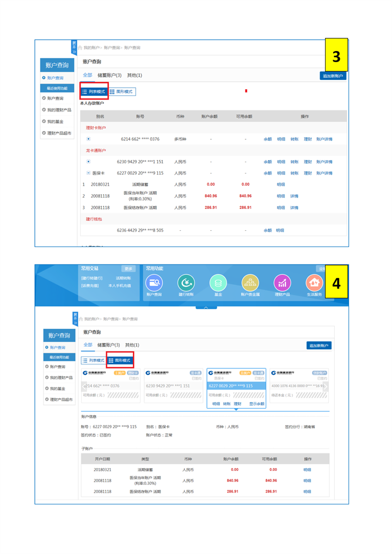Click 账户详情 link for account 6214 662* 0376
Viewport: 392px width, 554px height.
pos(324,139)
